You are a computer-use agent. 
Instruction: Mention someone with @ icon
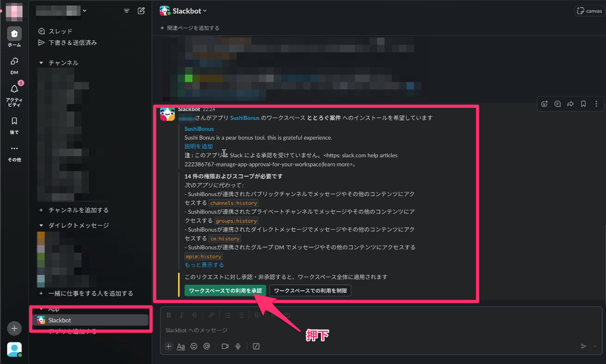click(207, 346)
